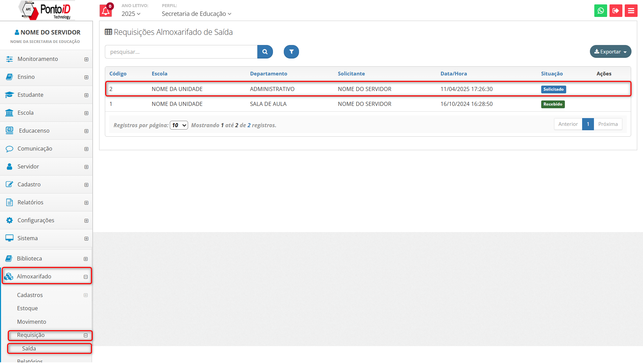Click the Servidor person icon
This screenshot has height=364, width=643.
9,167
